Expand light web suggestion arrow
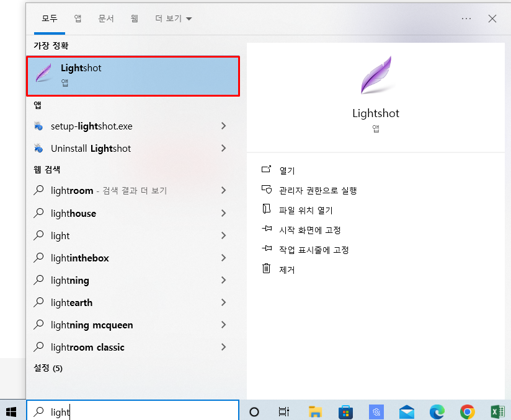 (223, 235)
